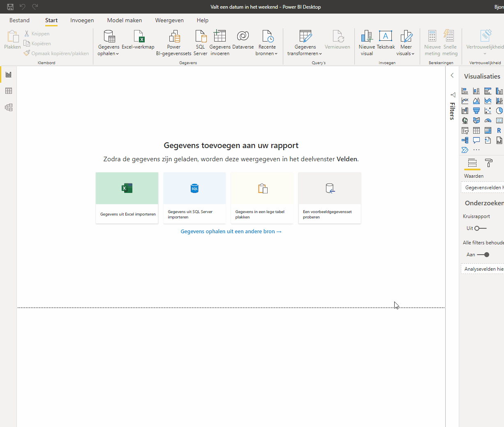
Task: Select the gauge visual
Action: [x=488, y=121]
